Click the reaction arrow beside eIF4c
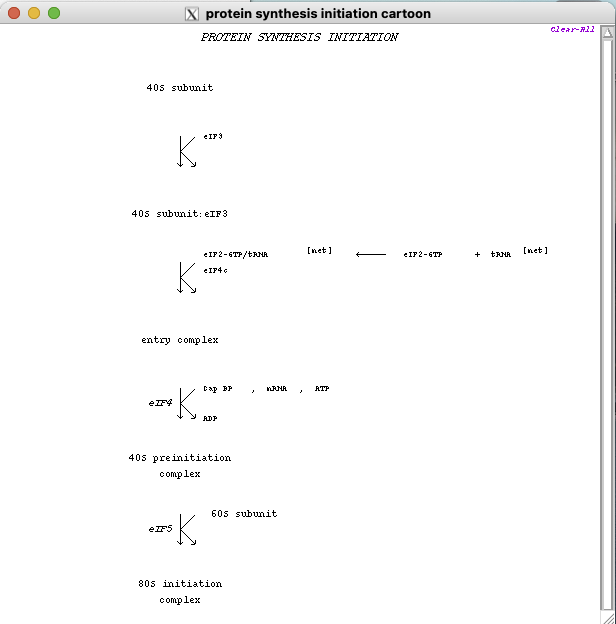 coord(185,277)
